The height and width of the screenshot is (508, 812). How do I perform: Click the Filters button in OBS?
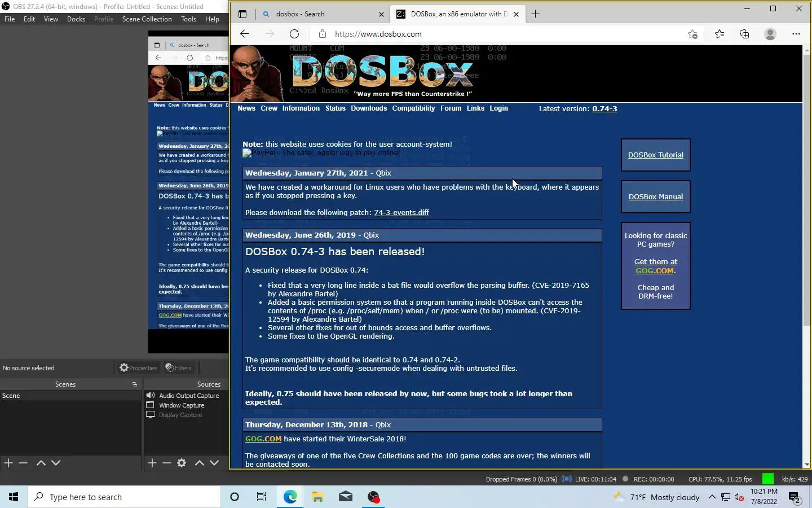coord(179,368)
